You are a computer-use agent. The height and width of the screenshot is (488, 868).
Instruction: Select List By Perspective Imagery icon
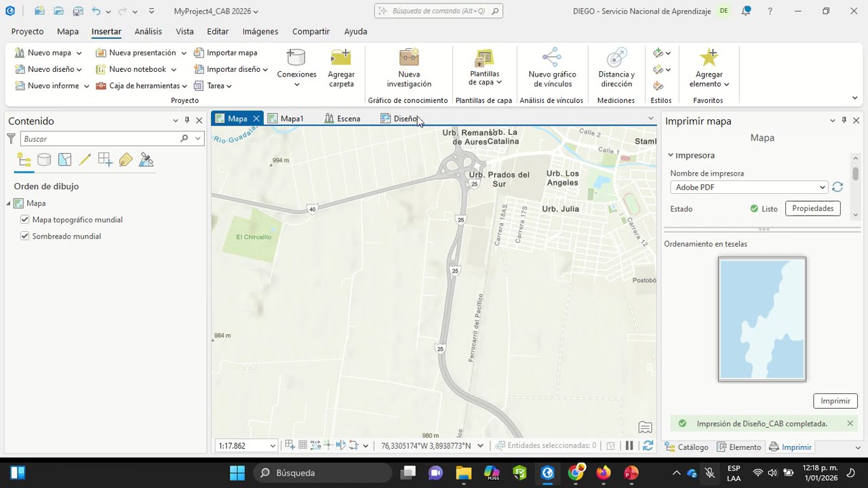tap(146, 160)
